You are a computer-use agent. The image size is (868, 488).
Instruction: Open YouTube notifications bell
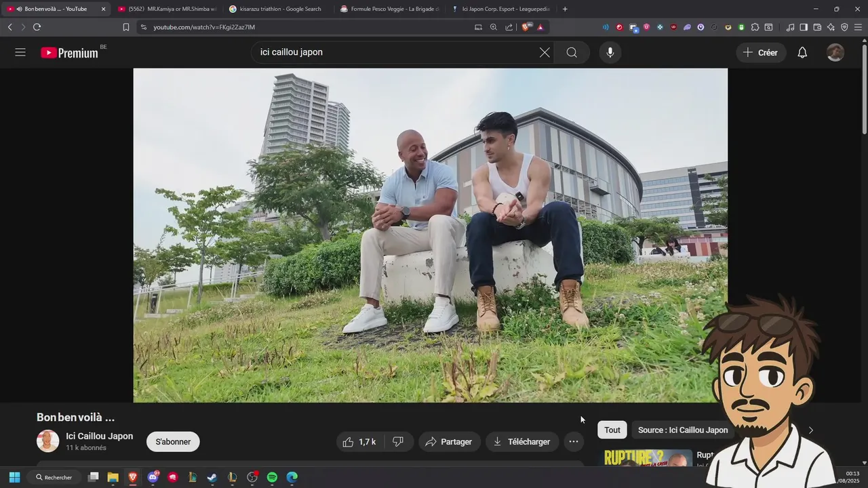tap(802, 52)
